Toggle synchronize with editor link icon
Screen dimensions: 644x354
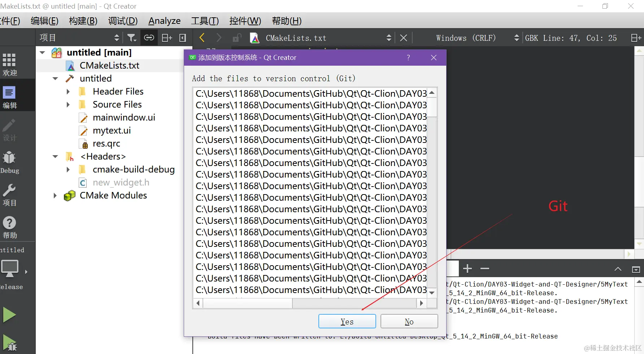(149, 38)
